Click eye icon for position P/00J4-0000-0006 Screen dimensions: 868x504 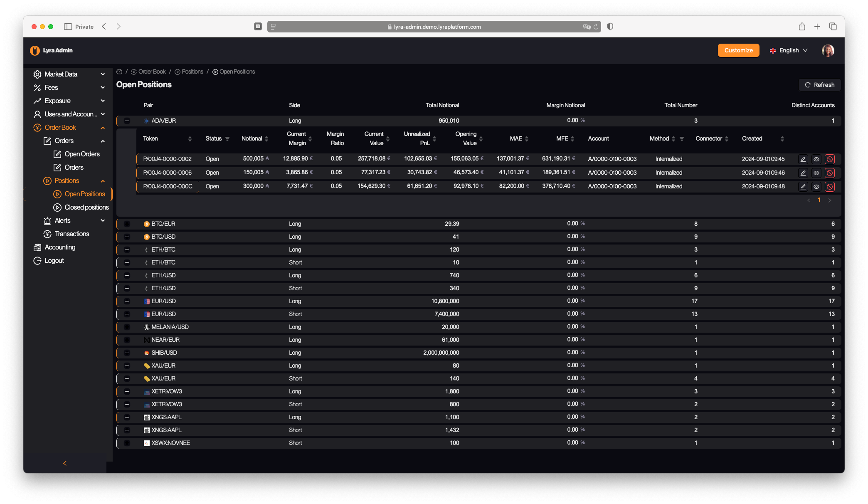(x=816, y=173)
